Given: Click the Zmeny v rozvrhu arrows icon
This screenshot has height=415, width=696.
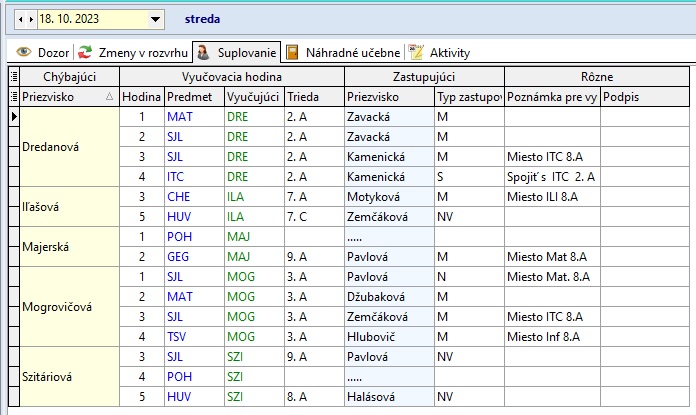Looking at the screenshot, I should (x=87, y=52).
